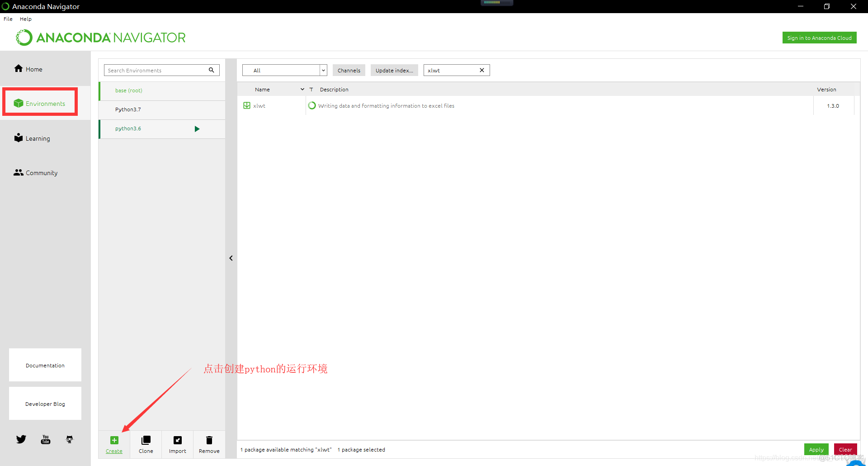Click xlwt version 1.3.0
868x466 pixels.
(x=833, y=106)
